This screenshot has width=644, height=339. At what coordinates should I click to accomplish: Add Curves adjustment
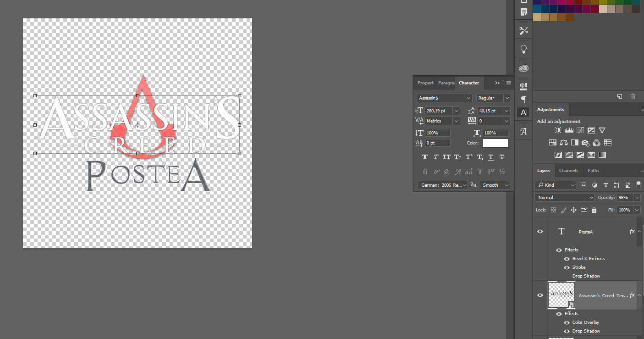point(580,131)
